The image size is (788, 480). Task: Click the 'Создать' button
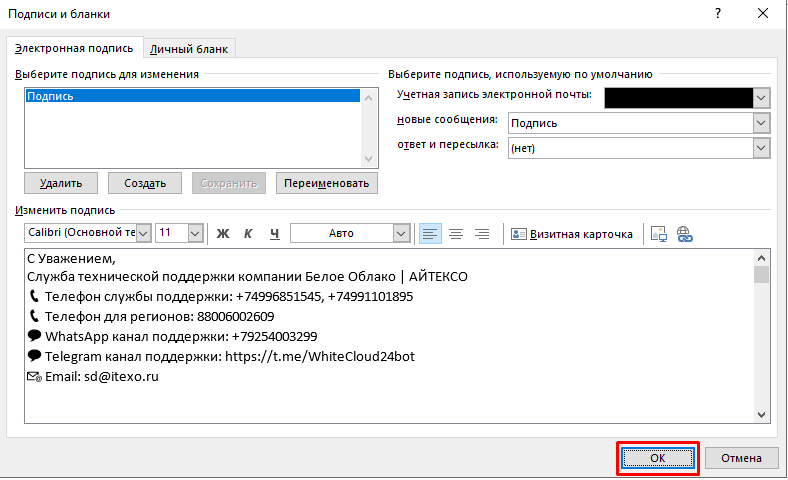tap(144, 183)
